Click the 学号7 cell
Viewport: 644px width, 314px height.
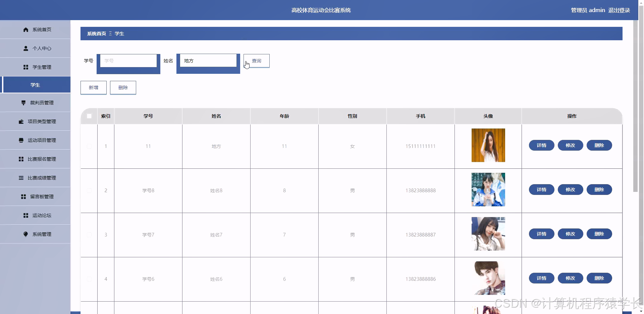pos(148,235)
